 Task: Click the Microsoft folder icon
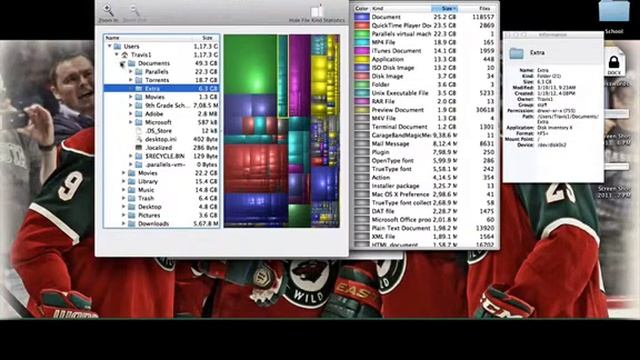tap(139, 122)
